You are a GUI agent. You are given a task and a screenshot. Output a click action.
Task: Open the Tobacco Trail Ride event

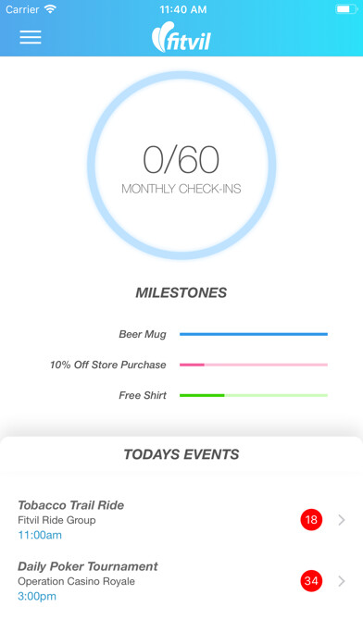click(181, 520)
